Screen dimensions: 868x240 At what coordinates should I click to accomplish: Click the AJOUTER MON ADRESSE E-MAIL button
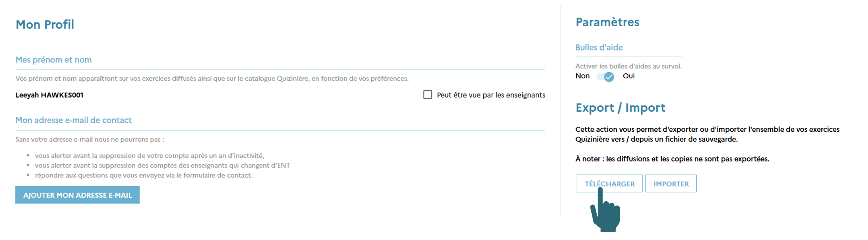tap(77, 195)
